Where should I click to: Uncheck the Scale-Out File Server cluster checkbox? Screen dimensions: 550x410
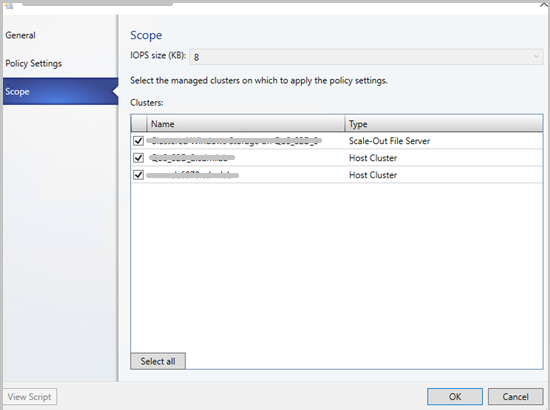139,141
